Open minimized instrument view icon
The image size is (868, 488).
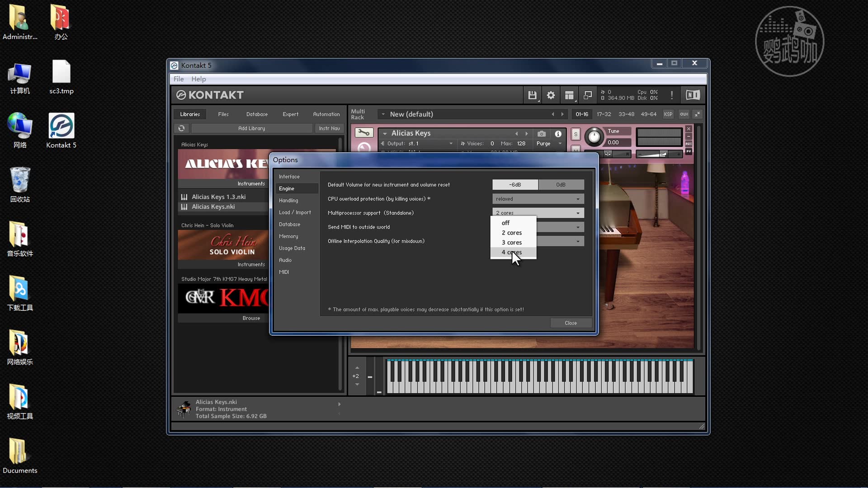pyautogui.click(x=587, y=95)
